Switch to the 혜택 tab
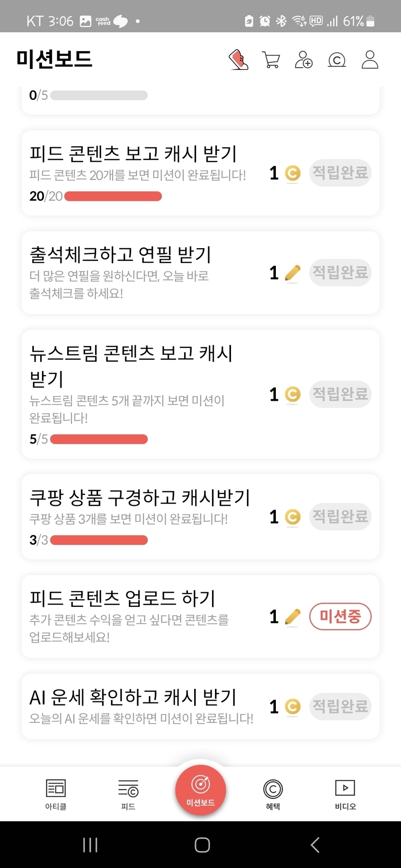 click(x=273, y=794)
